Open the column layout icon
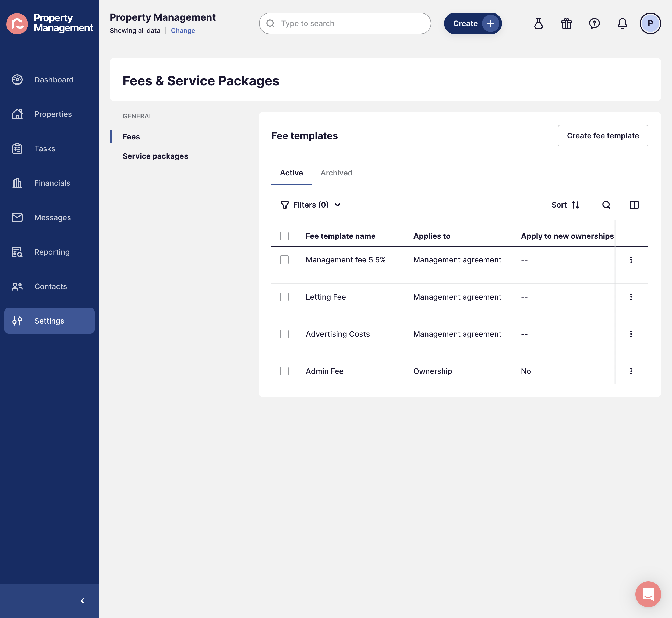 (x=634, y=205)
